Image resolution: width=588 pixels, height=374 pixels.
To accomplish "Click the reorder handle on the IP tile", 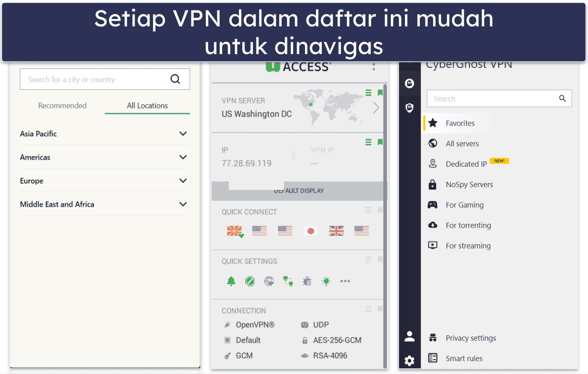I will tap(368, 142).
